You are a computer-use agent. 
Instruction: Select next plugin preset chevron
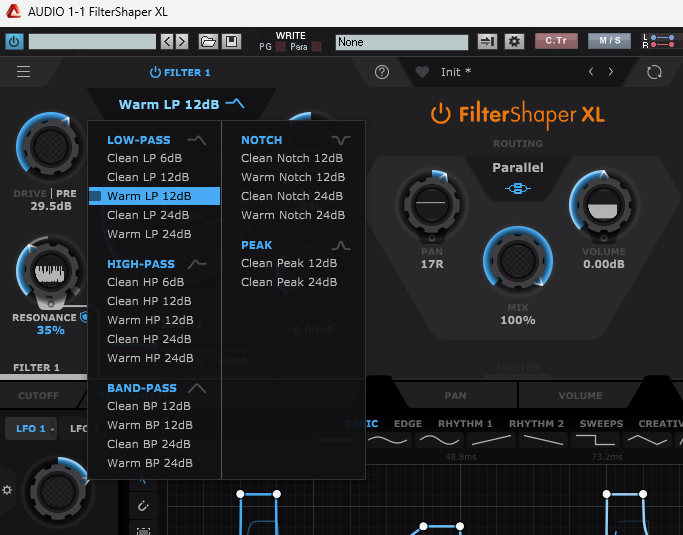pos(611,72)
